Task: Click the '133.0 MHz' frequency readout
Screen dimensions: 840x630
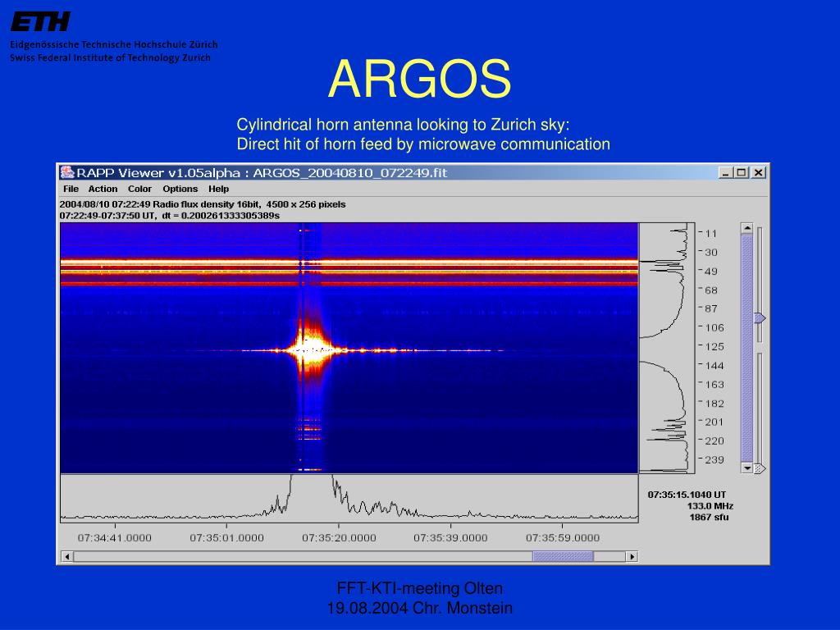Action: (710, 505)
